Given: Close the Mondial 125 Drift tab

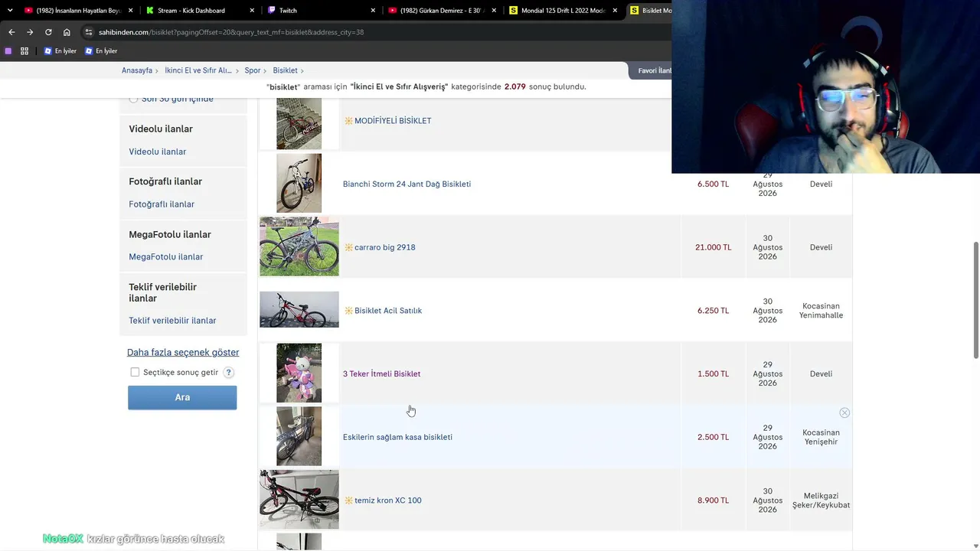Looking at the screenshot, I should [x=615, y=11].
